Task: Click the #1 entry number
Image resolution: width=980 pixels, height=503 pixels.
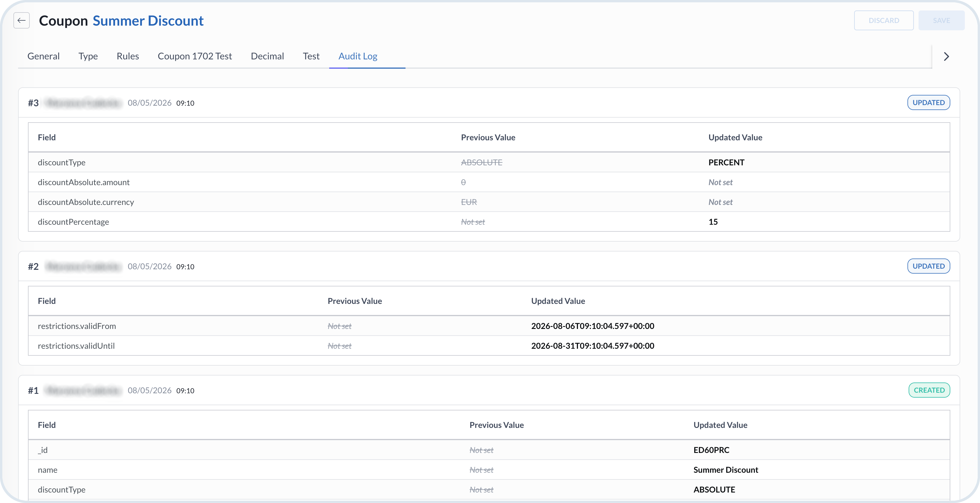Action: tap(33, 390)
